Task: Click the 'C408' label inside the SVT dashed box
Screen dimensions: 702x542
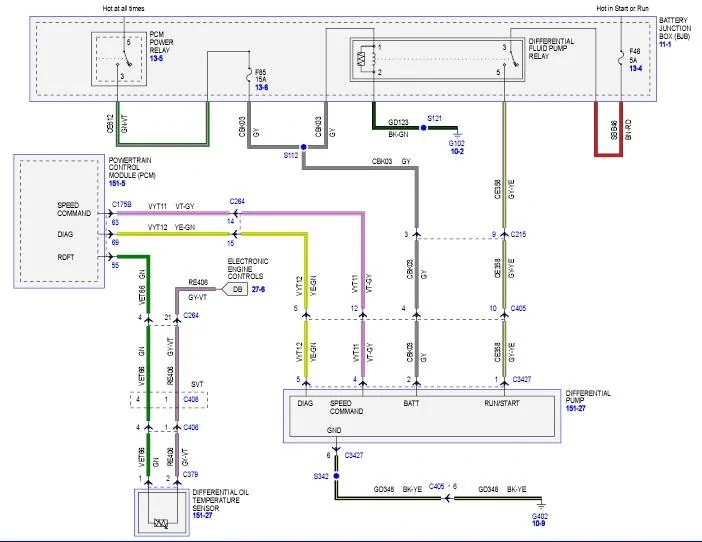Action: [191, 399]
